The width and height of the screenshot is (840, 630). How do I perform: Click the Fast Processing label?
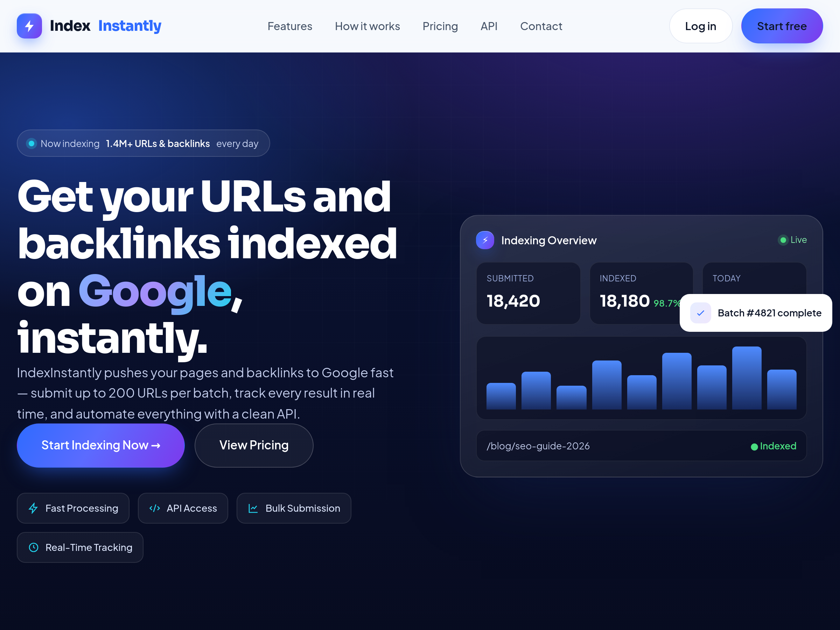point(82,508)
